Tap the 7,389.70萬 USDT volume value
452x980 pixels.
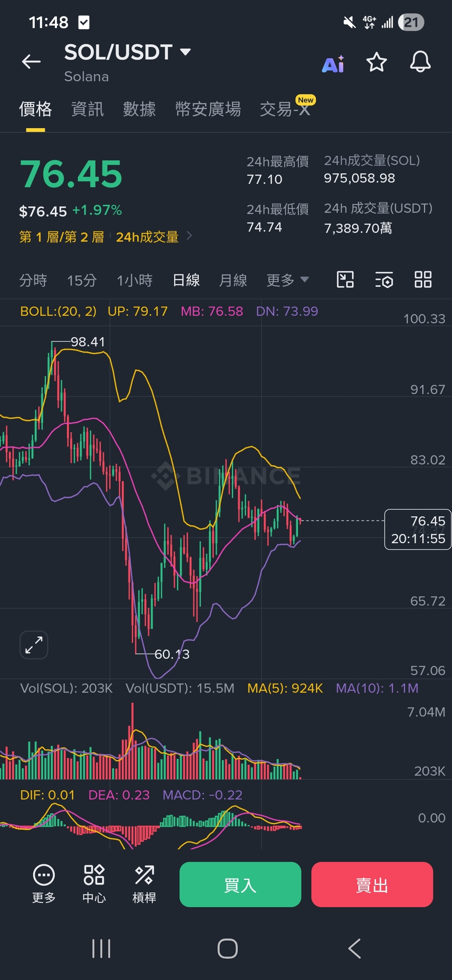(x=358, y=228)
